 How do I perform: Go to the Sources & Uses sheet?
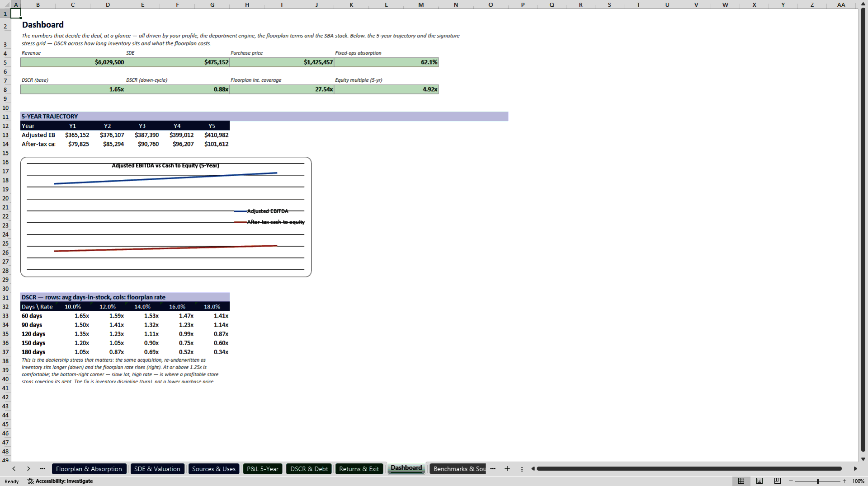[x=214, y=469]
